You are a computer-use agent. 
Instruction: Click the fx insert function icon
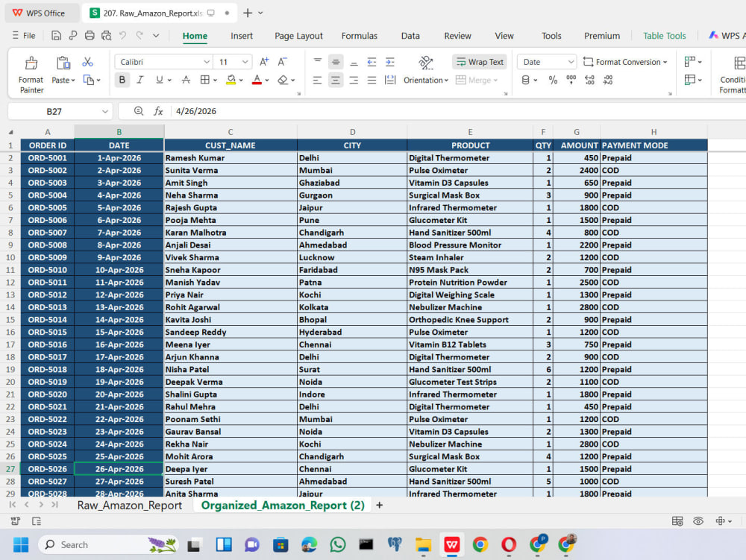coord(158,111)
